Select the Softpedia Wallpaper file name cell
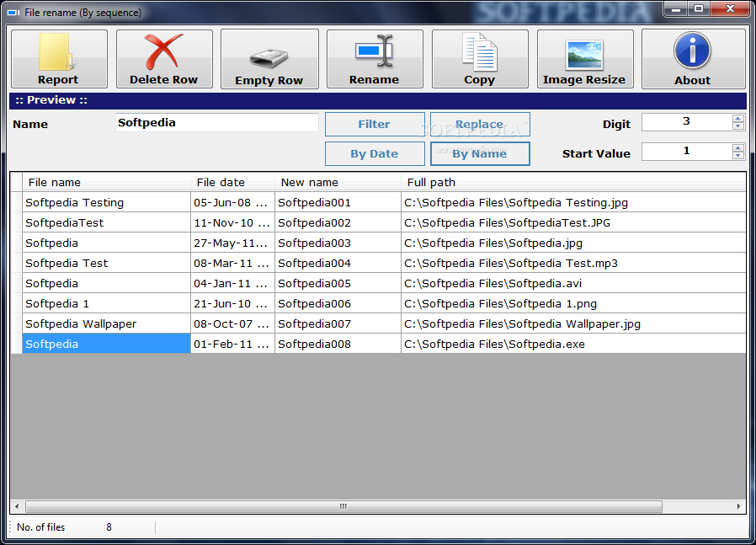 tap(106, 324)
